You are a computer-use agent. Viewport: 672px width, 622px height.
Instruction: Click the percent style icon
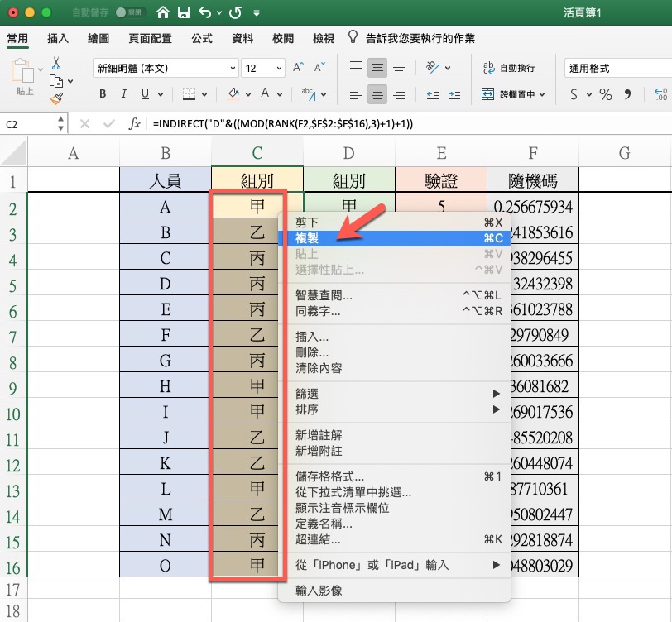605,93
